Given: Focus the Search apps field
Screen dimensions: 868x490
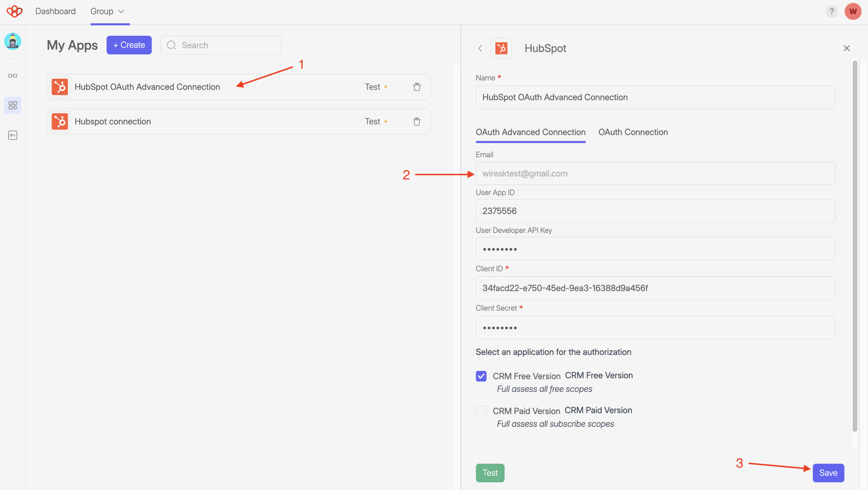Looking at the screenshot, I should pos(220,45).
